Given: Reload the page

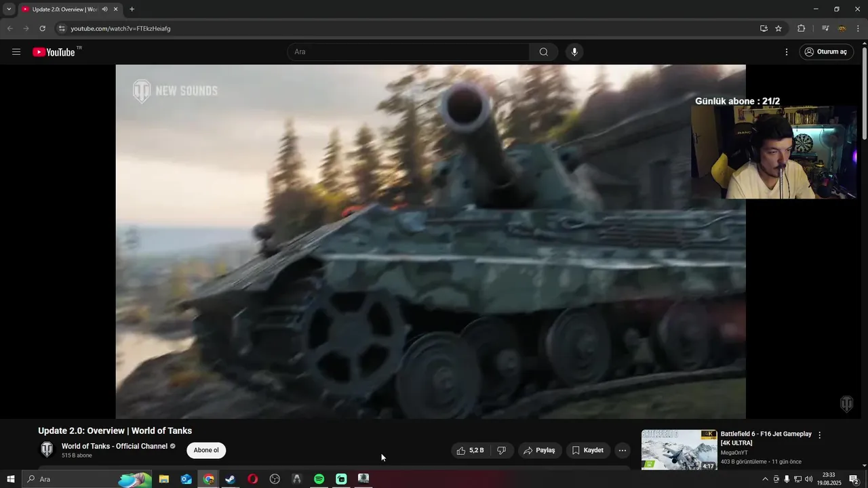Looking at the screenshot, I should 42,28.
